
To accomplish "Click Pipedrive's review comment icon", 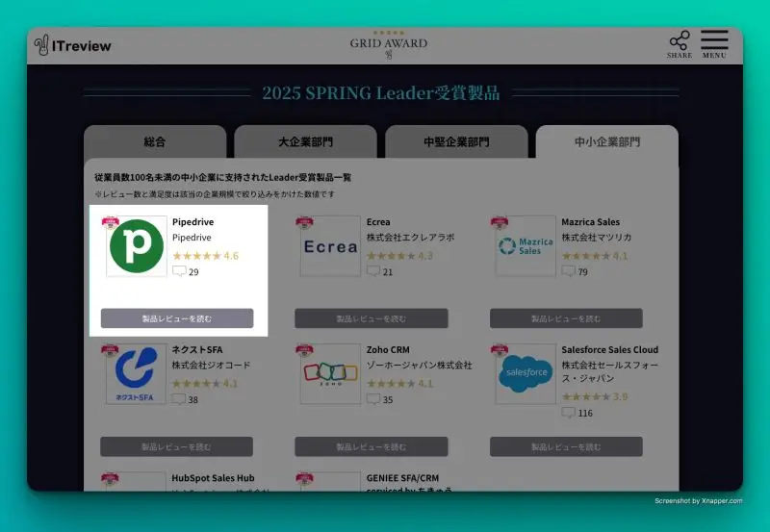I will (179, 271).
